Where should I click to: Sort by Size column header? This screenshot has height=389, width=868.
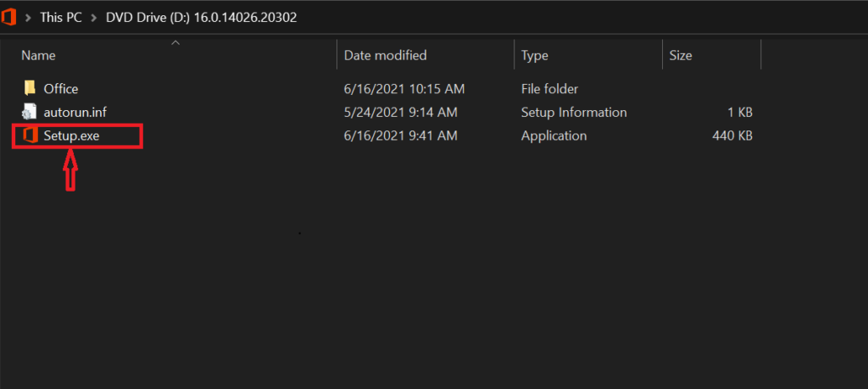681,55
